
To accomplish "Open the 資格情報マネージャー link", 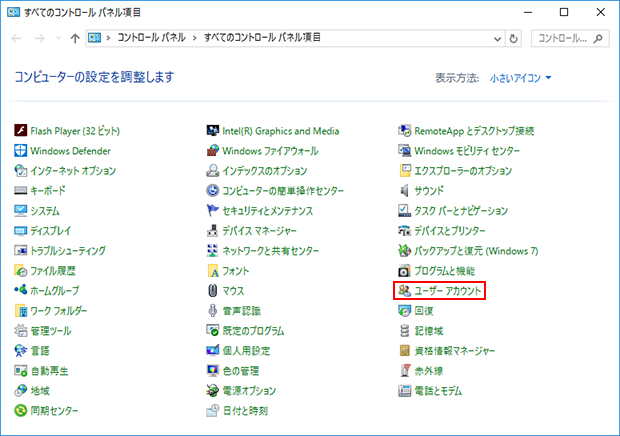I will coord(454,351).
